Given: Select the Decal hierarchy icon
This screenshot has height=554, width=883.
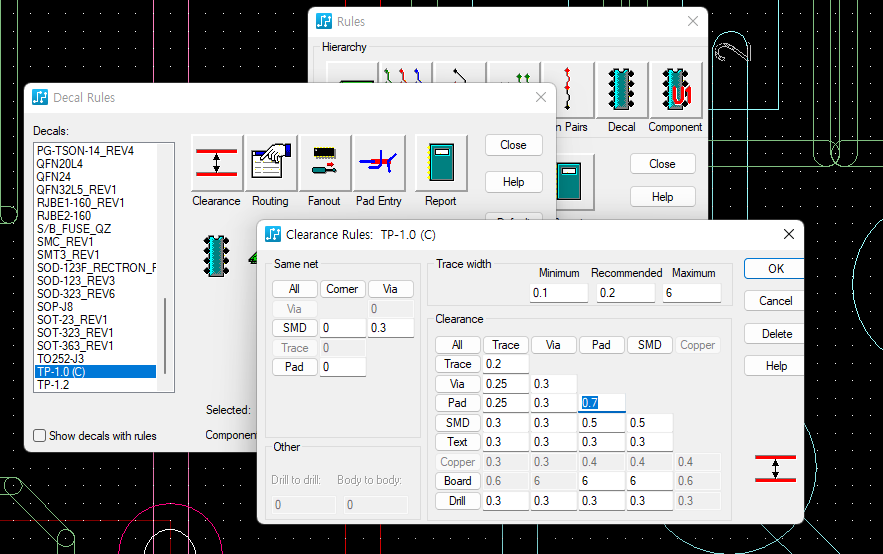Looking at the screenshot, I should (x=622, y=91).
